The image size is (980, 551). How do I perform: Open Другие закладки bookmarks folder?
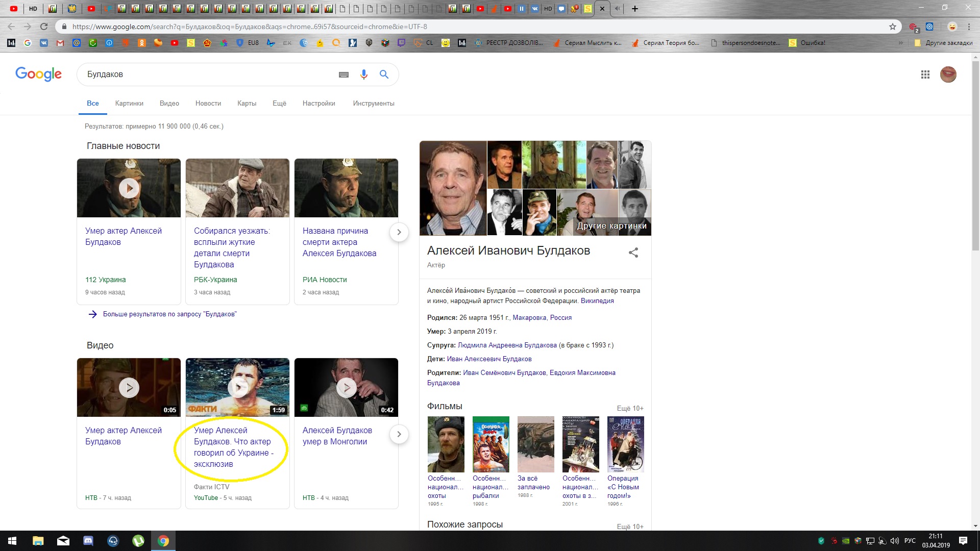click(944, 43)
